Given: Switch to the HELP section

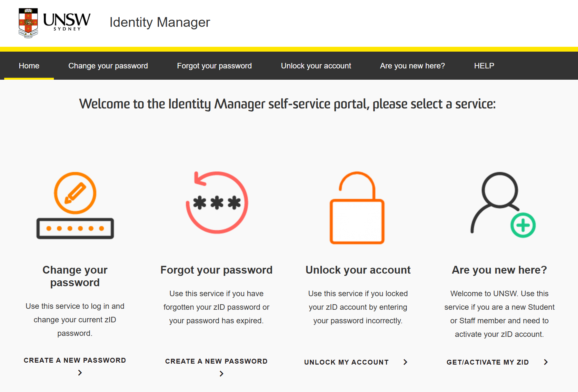Looking at the screenshot, I should (484, 65).
